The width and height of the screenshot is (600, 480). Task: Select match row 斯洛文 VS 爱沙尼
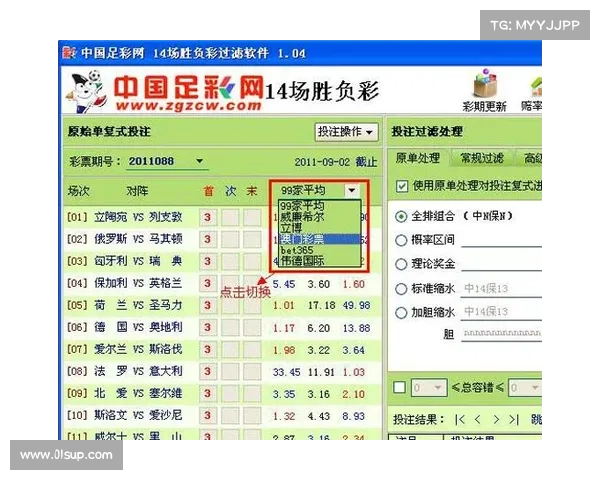(223, 415)
